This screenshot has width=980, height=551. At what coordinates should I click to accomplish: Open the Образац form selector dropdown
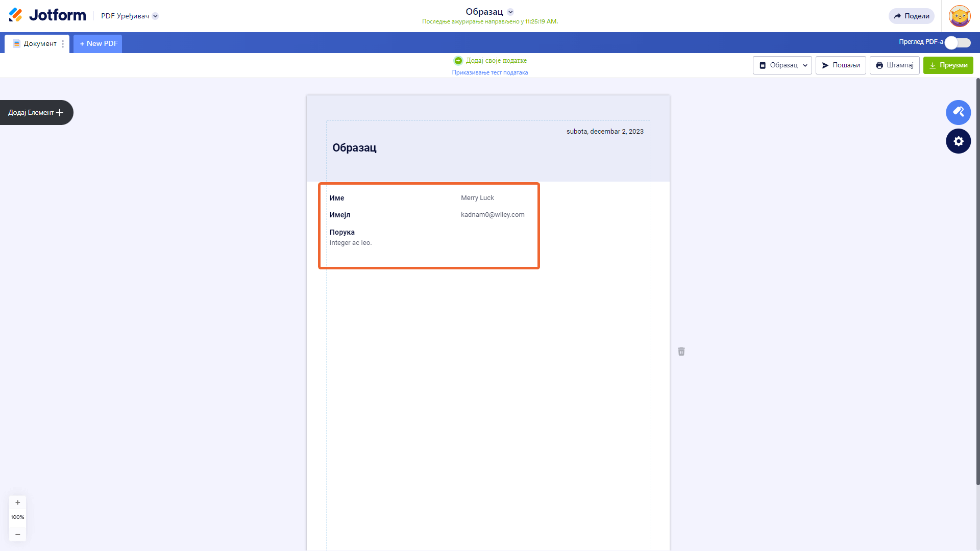782,65
